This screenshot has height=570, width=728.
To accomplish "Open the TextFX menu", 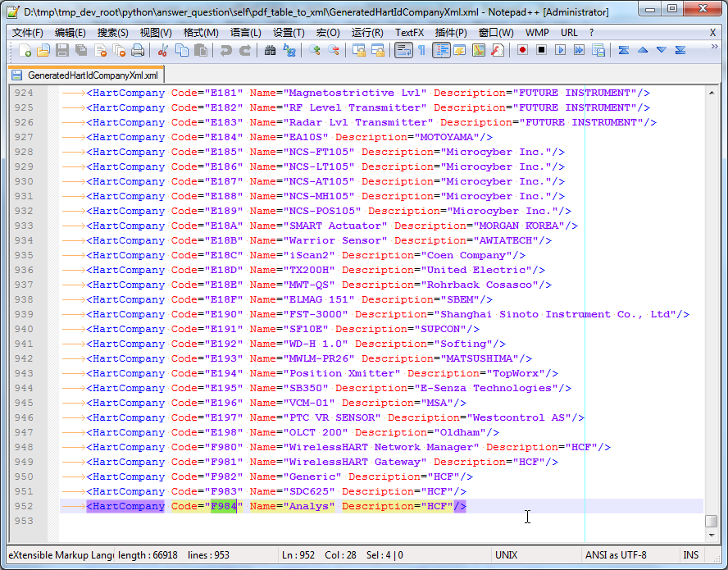I will 409,32.
